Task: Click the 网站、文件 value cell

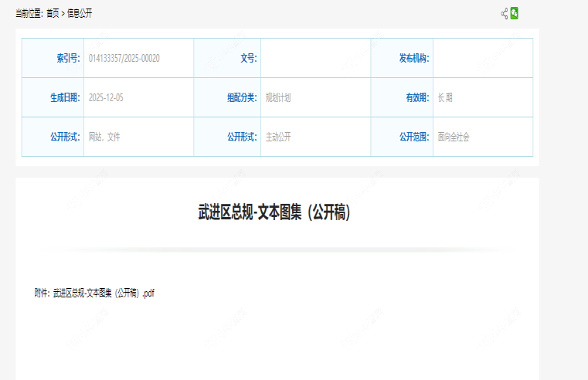Action: click(104, 137)
